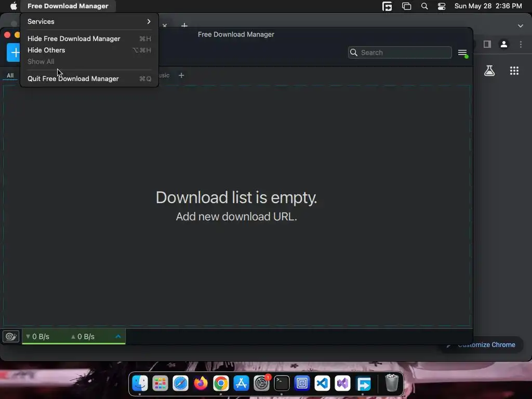Open Chrome three-dot menu

click(521, 44)
